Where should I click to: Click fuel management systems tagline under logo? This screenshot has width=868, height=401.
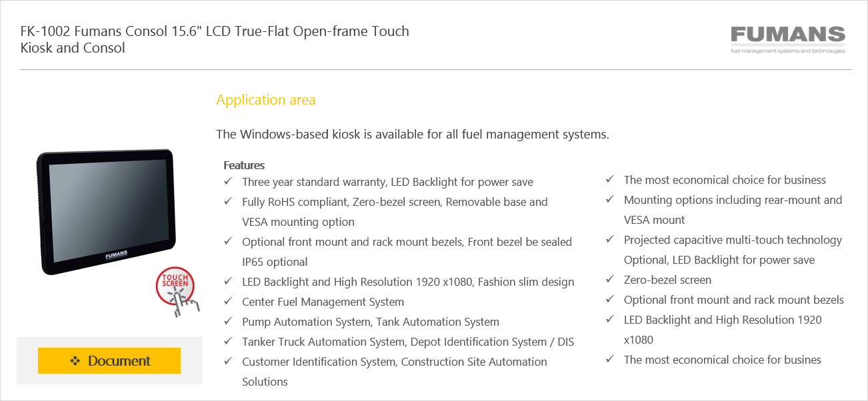point(788,51)
